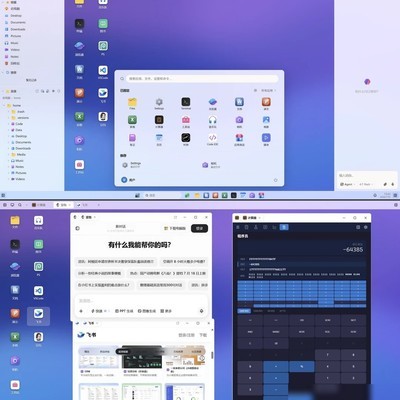Click the black 登录 button in Doubao window
The width and height of the screenshot is (400, 400).
pos(199,228)
